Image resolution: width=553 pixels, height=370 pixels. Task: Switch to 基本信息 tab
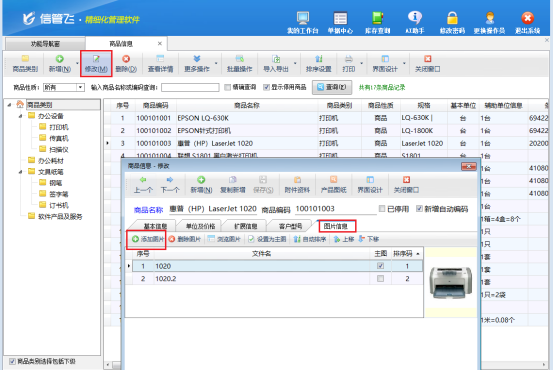click(x=155, y=226)
